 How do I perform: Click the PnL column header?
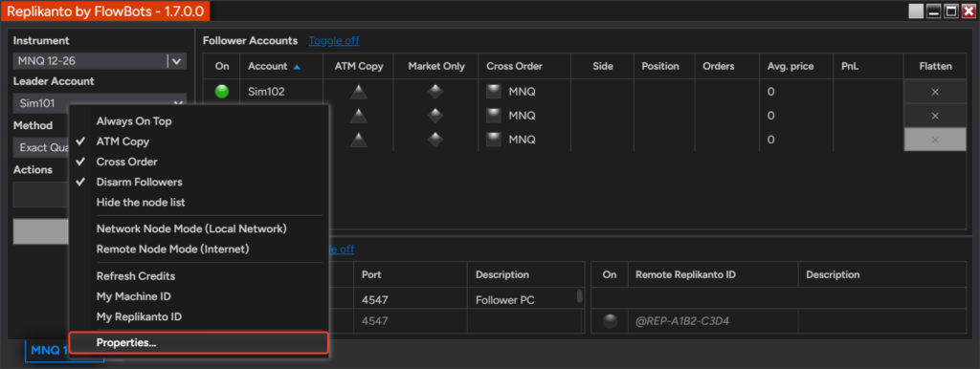pyautogui.click(x=868, y=66)
